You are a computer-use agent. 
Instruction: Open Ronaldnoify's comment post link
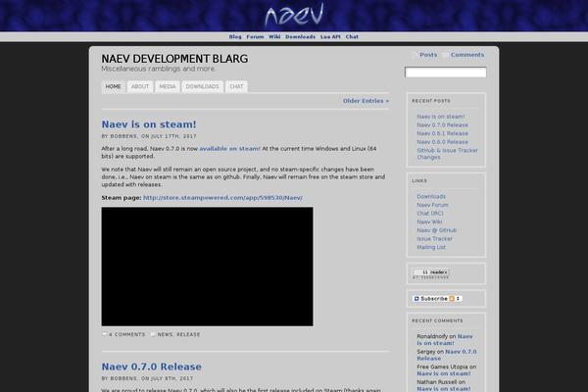click(445, 340)
